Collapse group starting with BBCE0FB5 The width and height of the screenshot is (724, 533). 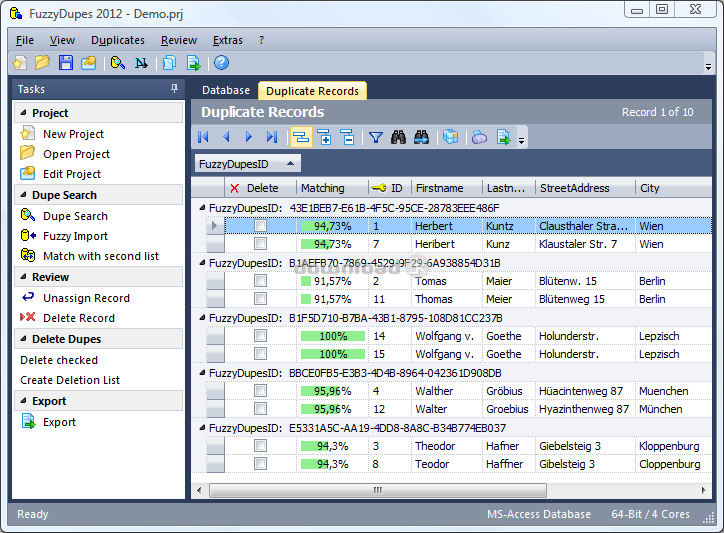[x=202, y=373]
